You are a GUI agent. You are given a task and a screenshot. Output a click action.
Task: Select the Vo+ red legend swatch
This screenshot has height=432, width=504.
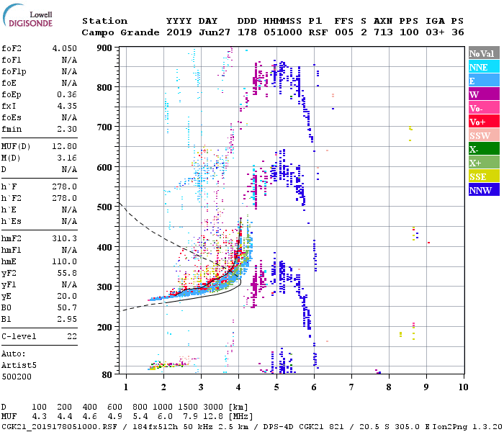coord(484,122)
